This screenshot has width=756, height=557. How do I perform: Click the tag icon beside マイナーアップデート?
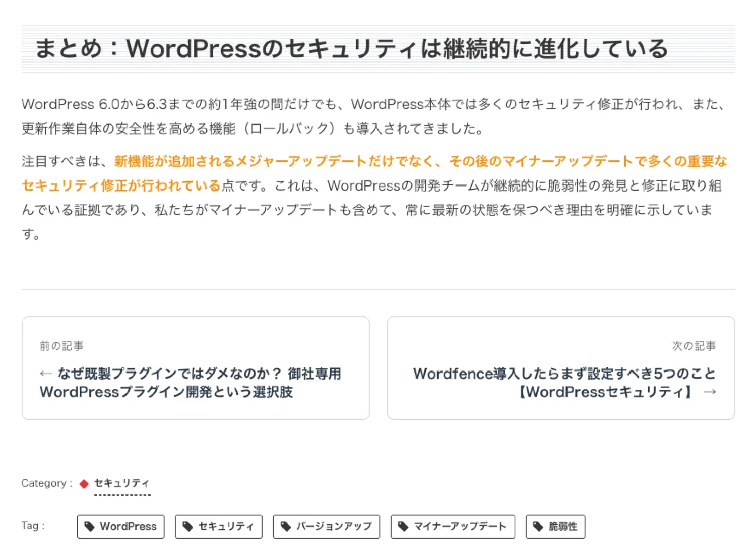point(403,526)
